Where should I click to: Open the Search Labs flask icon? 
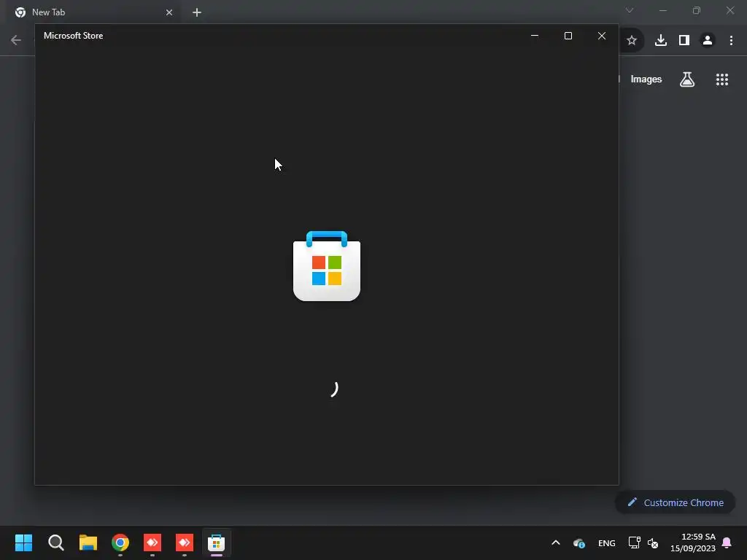click(x=687, y=79)
